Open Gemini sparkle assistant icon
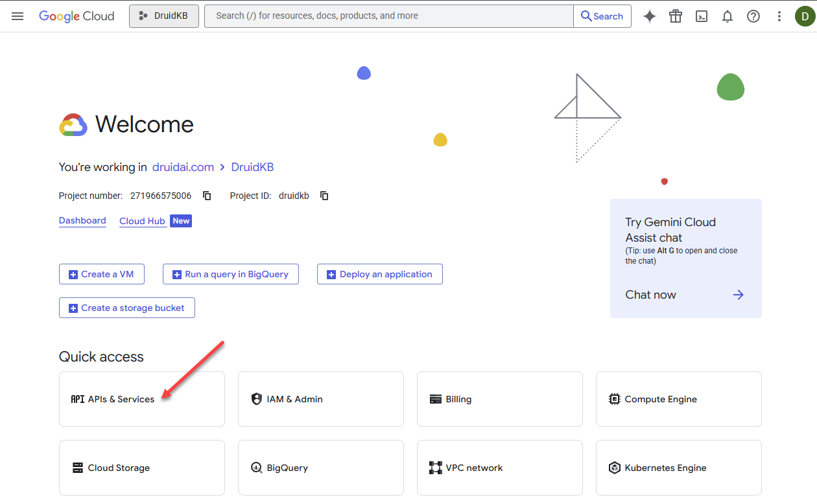Screen dimensions: 817x504 coord(650,16)
